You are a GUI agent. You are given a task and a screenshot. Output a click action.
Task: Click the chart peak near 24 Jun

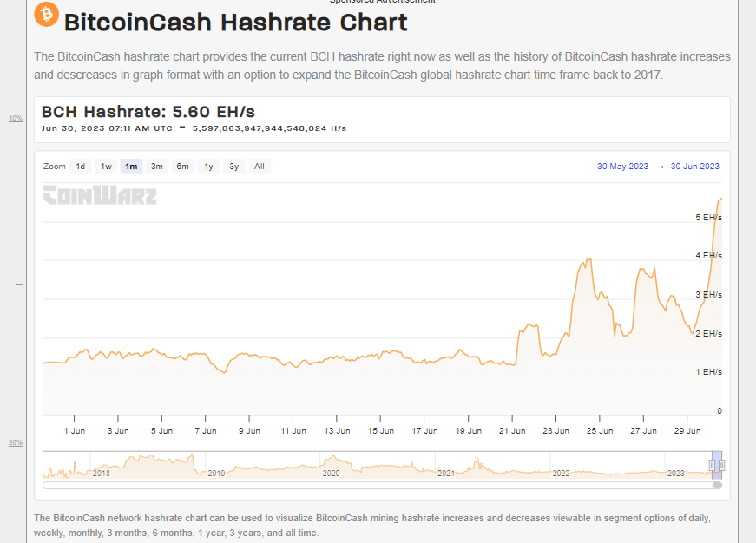coord(588,259)
